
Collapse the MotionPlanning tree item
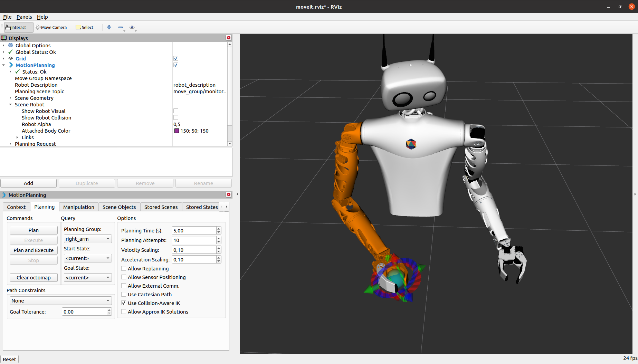[3, 65]
